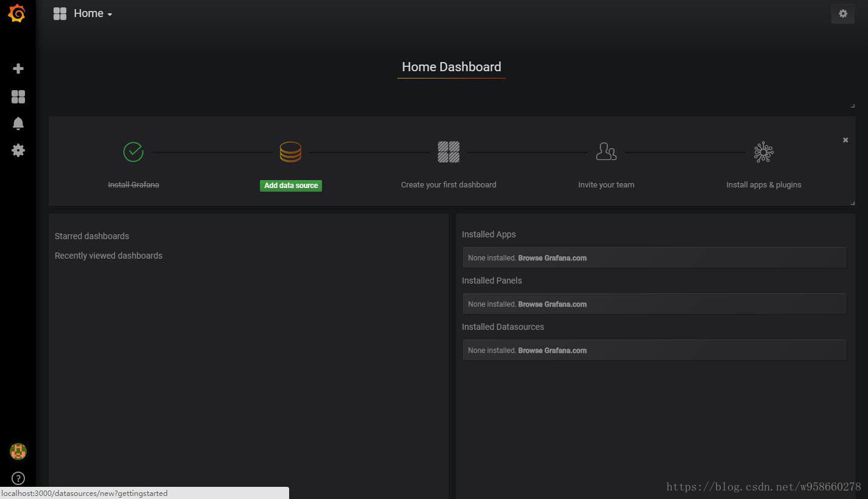Open the Grafana logo menu
The height and width of the screenshot is (499, 868).
point(17,13)
